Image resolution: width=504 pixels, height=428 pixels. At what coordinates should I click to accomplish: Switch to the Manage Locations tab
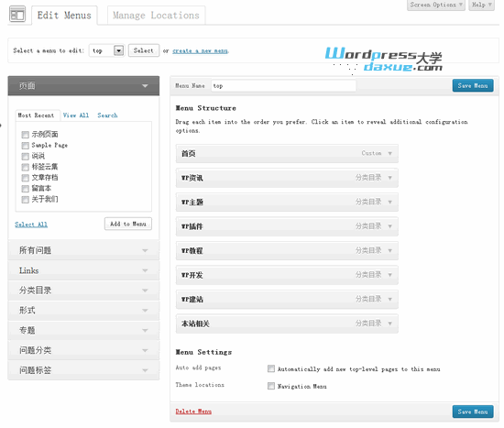tap(156, 15)
